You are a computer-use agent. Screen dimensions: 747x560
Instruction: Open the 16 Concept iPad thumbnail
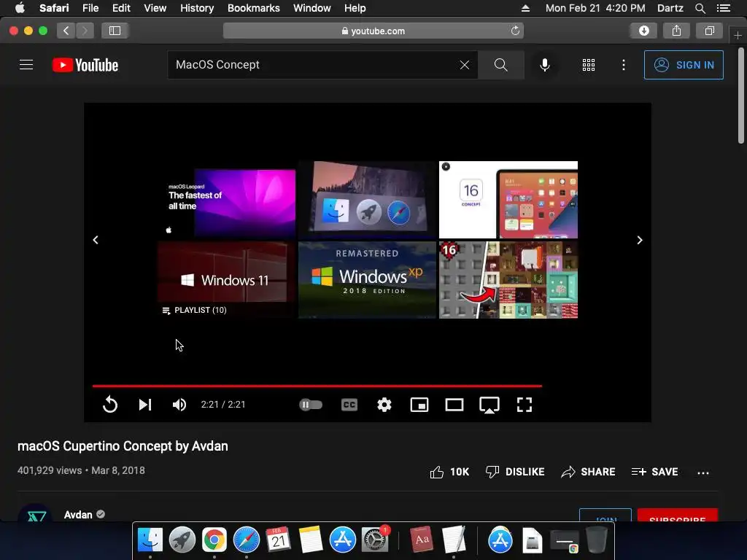point(508,200)
